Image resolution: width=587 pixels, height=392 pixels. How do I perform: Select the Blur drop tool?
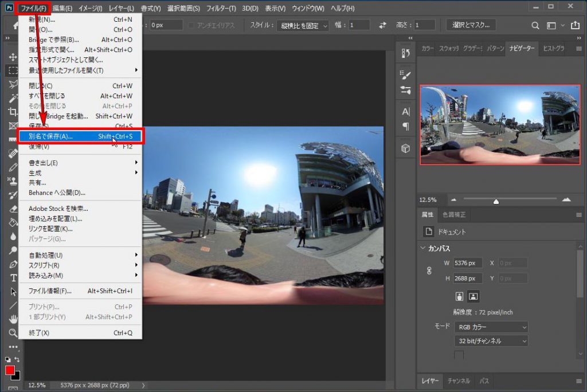click(13, 237)
